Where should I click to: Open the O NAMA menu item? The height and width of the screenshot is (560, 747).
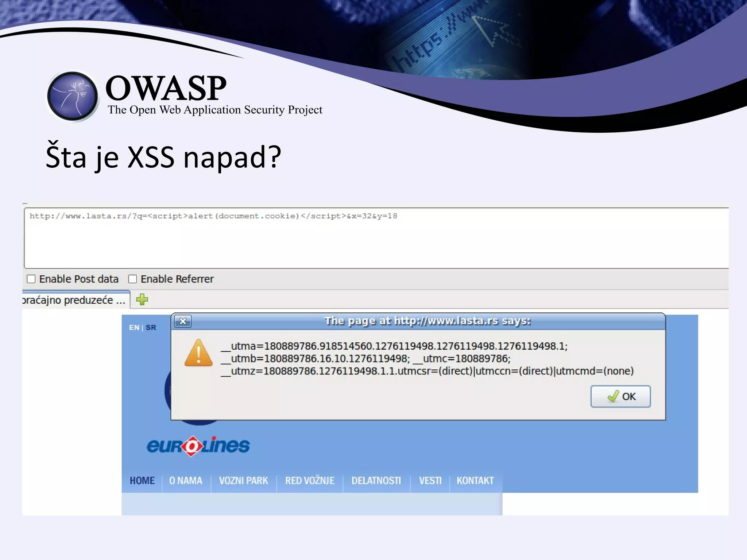[186, 481]
